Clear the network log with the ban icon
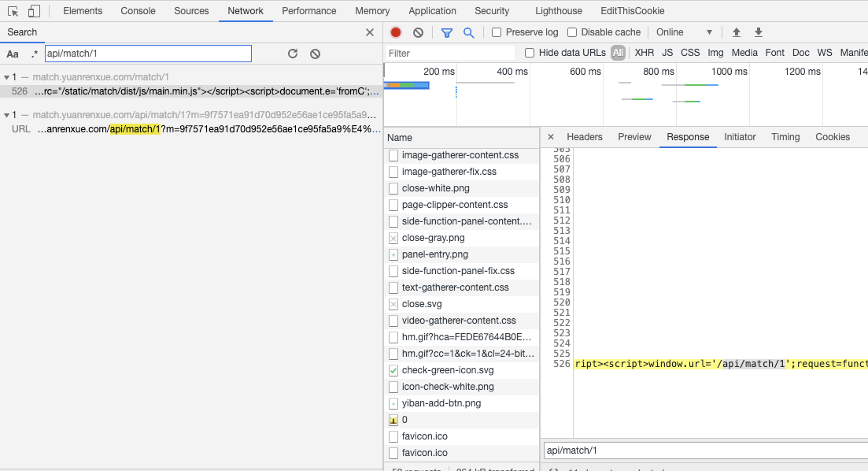This screenshot has width=868, height=471. [x=418, y=32]
